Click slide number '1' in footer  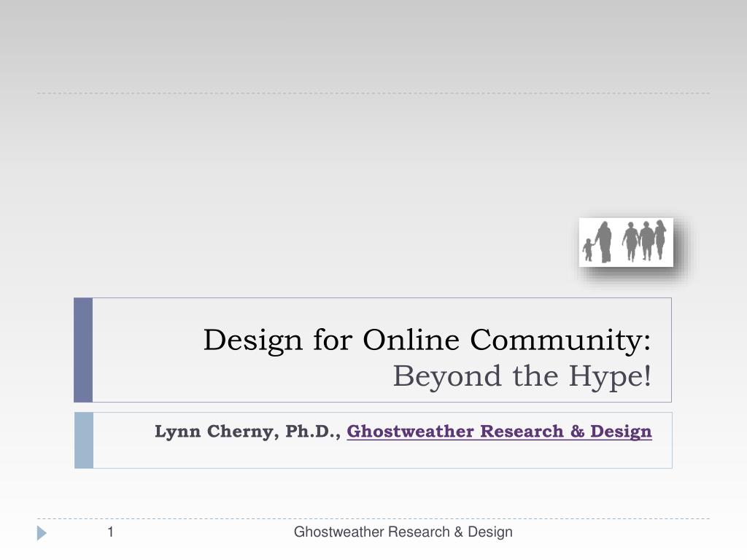tap(111, 532)
